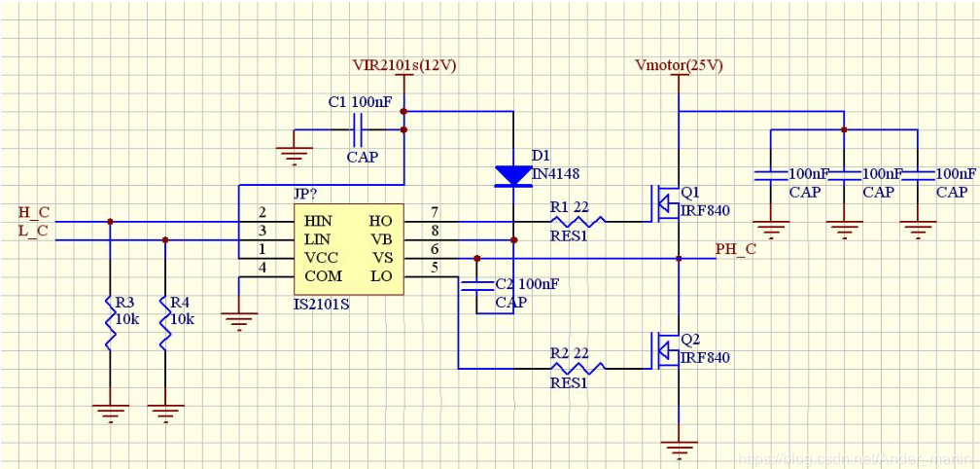Select the R2 22 ohm resistor symbol

(577, 368)
